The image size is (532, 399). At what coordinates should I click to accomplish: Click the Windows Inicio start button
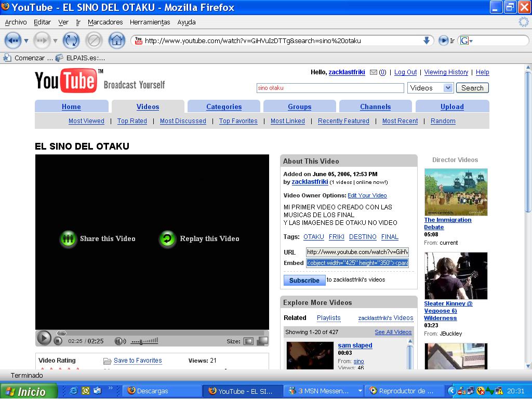(x=29, y=391)
